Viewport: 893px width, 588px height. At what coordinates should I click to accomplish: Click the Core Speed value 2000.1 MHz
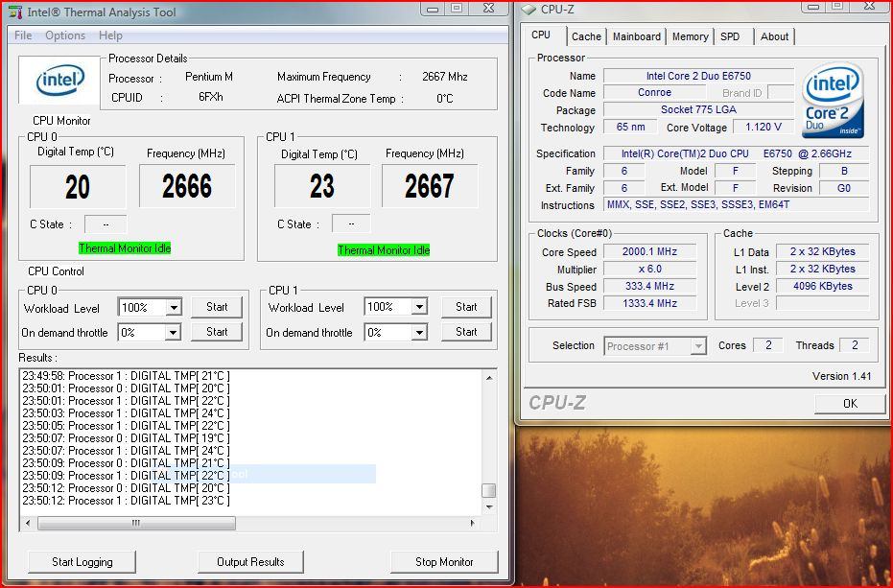click(x=649, y=251)
